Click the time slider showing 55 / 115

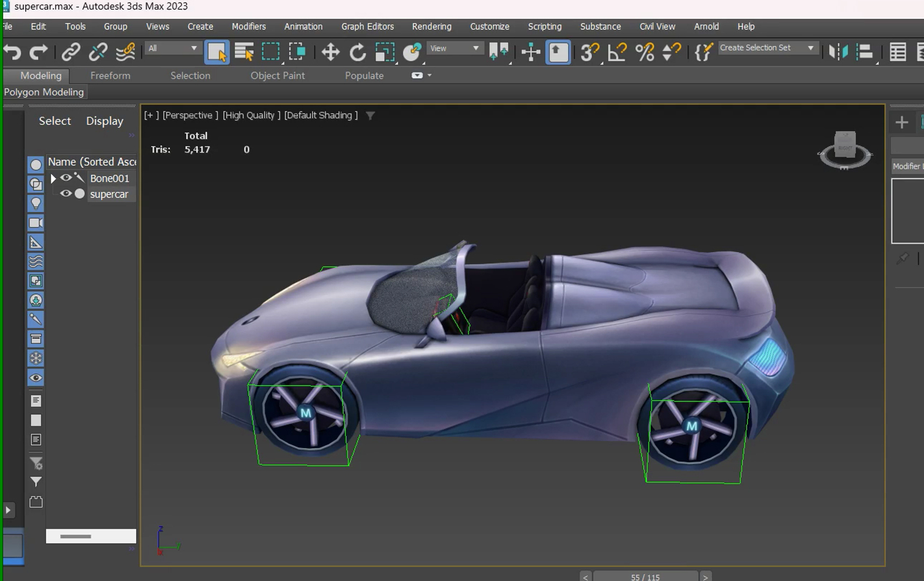[x=645, y=577]
